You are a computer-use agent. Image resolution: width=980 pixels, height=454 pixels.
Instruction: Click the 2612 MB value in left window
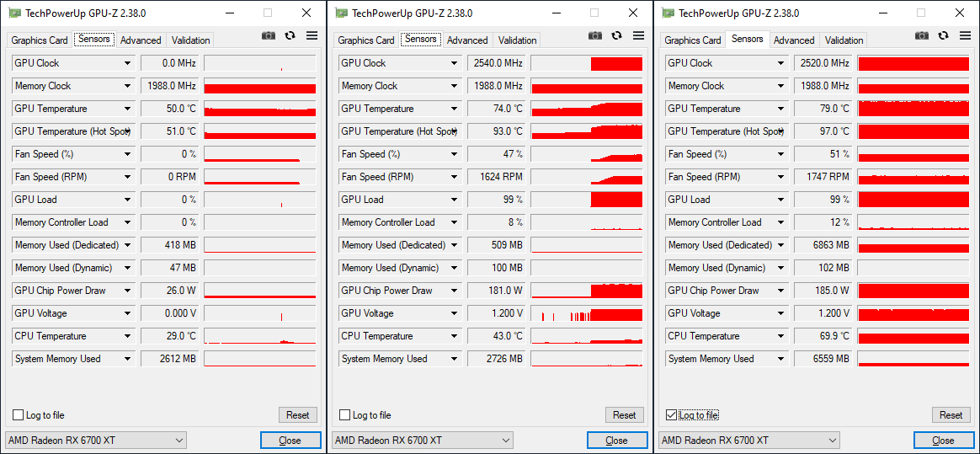tap(169, 359)
